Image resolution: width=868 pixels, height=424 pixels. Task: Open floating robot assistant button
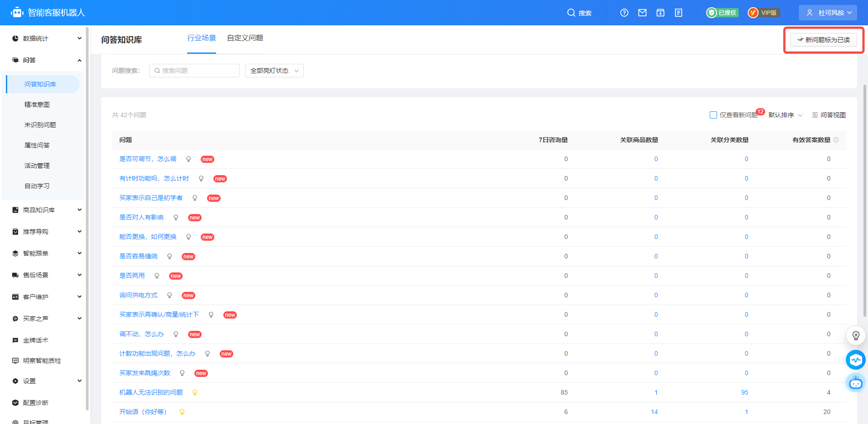click(x=856, y=383)
